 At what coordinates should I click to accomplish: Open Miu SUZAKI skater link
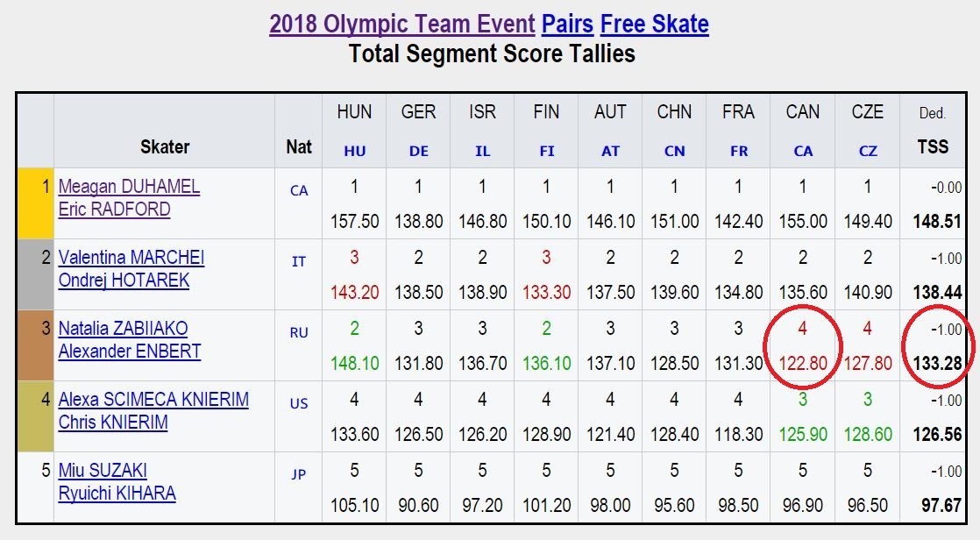[x=103, y=470]
